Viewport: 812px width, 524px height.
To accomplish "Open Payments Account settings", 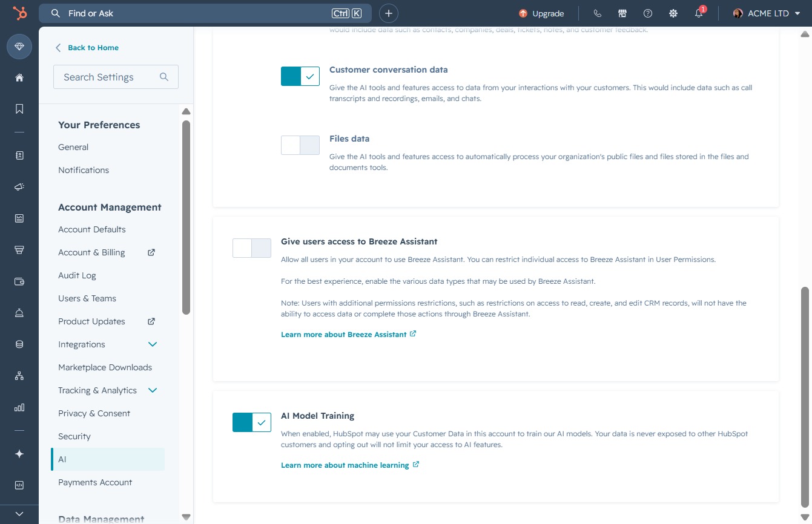I will [x=95, y=482].
